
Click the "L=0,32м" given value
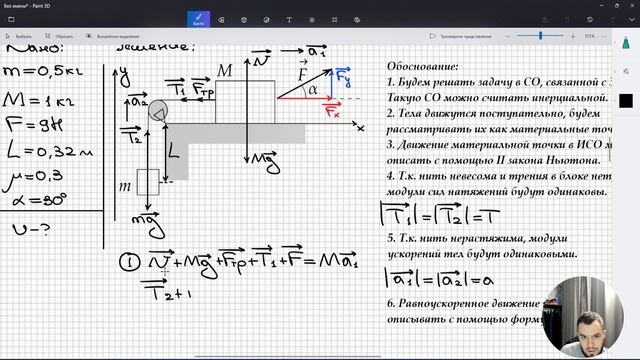pyautogui.click(x=49, y=151)
